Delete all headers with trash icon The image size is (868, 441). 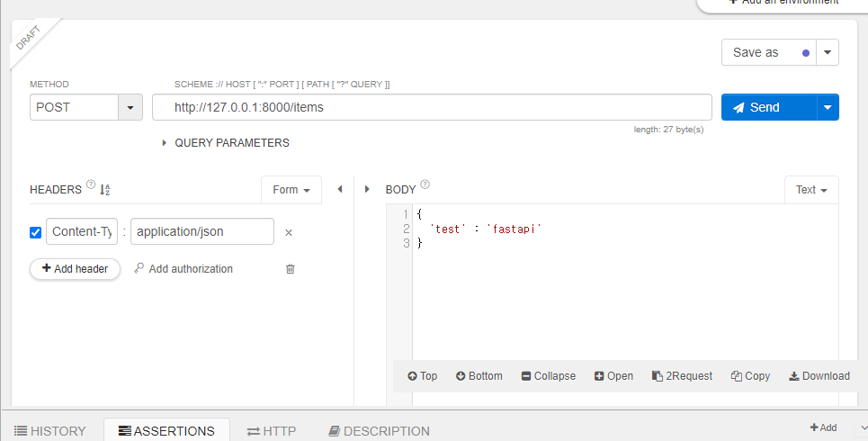(290, 269)
